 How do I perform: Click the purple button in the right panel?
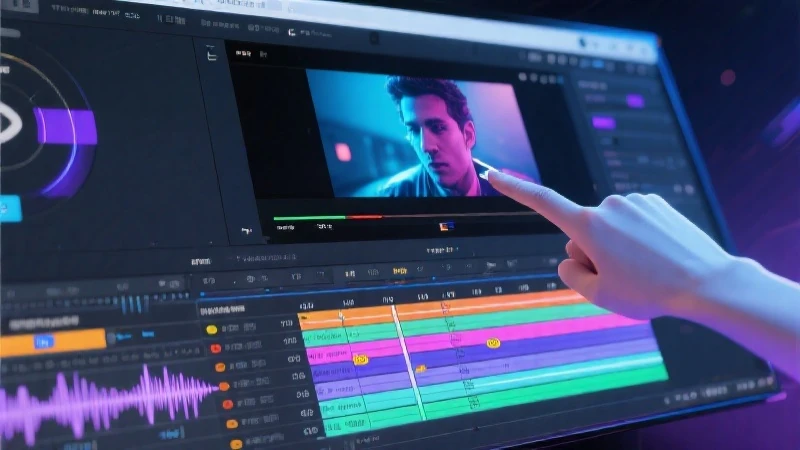[x=602, y=123]
